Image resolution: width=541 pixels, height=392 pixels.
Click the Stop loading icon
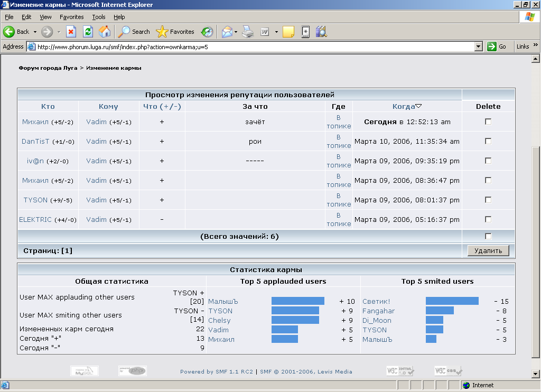(71, 32)
